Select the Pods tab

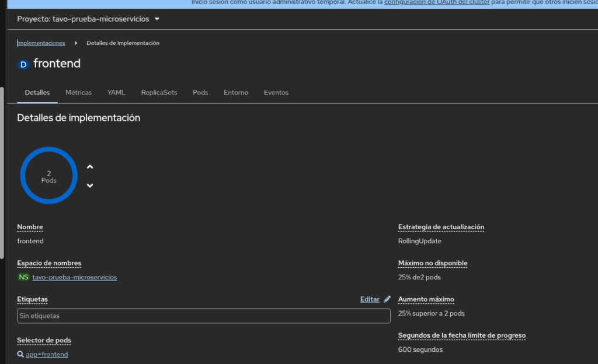[200, 93]
